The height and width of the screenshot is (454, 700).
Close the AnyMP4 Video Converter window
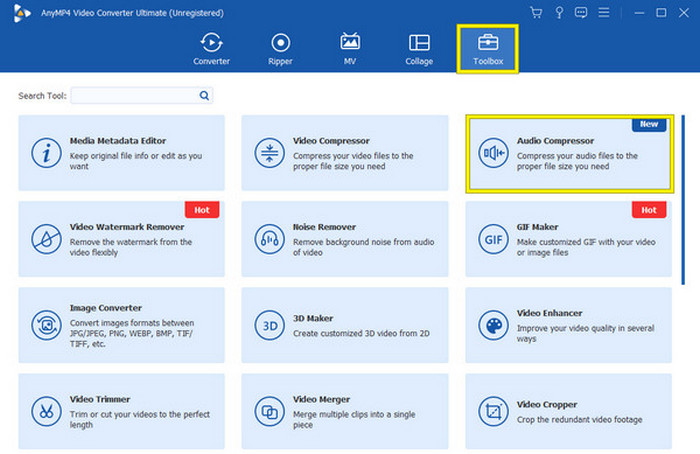pos(683,13)
